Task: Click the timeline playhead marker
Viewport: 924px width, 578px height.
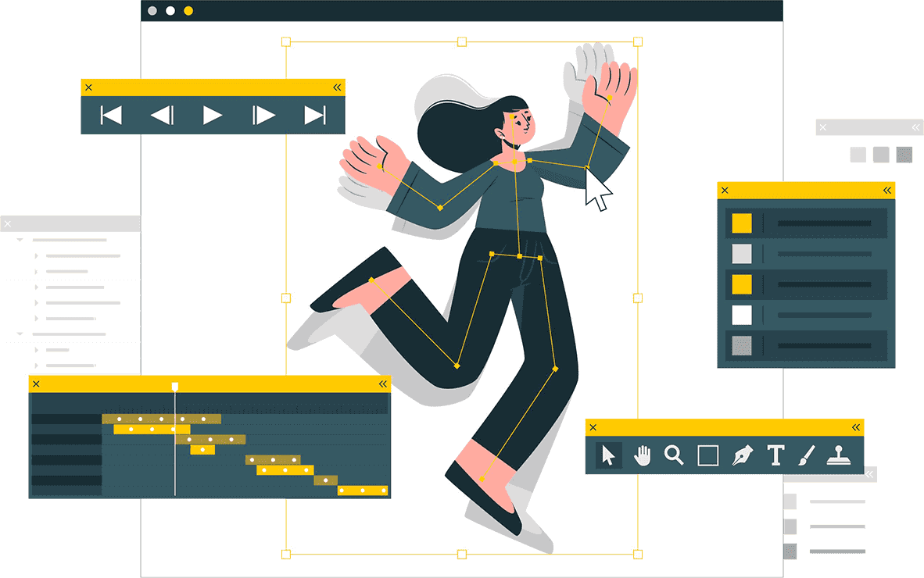Action: click(175, 386)
